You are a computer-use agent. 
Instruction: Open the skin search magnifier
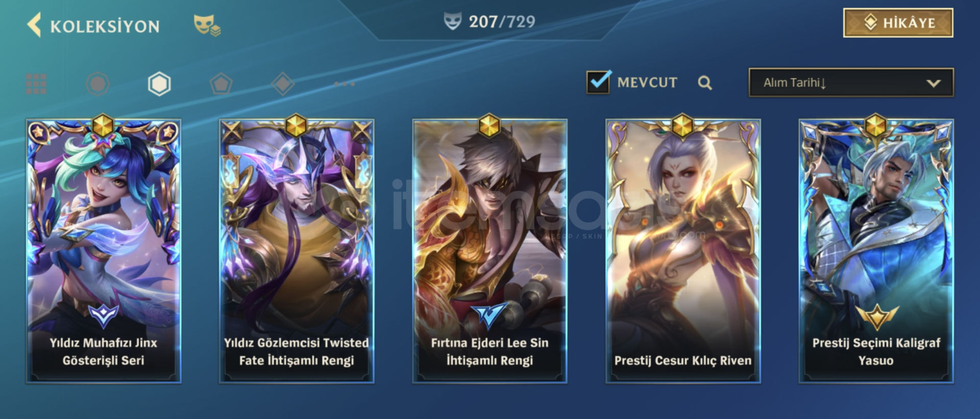click(705, 83)
